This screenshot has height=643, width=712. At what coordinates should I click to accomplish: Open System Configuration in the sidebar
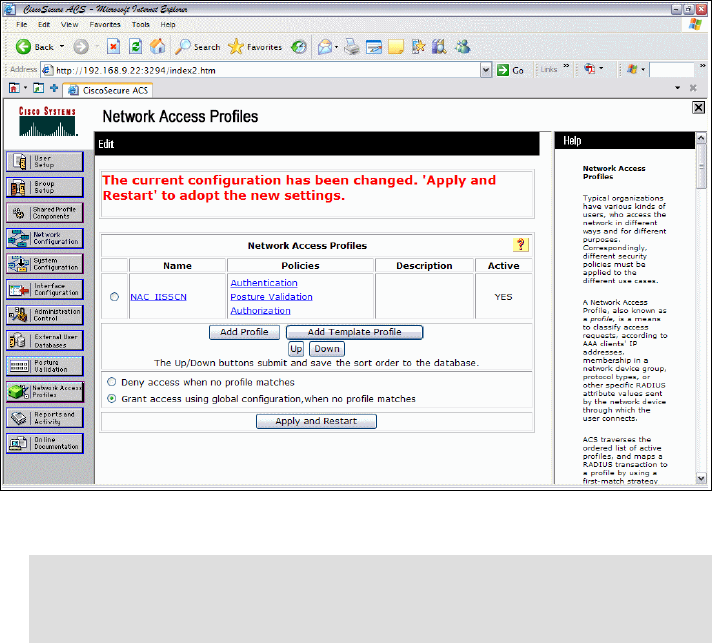[x=44, y=264]
